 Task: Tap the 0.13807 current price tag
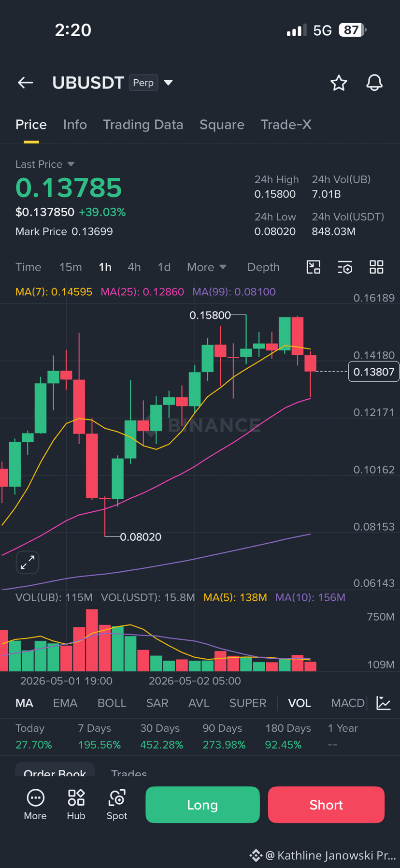pyautogui.click(x=373, y=372)
